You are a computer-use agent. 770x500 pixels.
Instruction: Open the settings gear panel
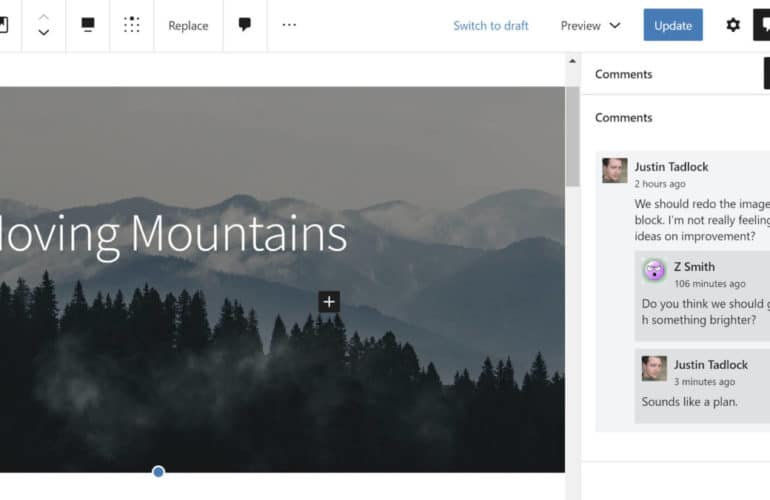pos(733,25)
